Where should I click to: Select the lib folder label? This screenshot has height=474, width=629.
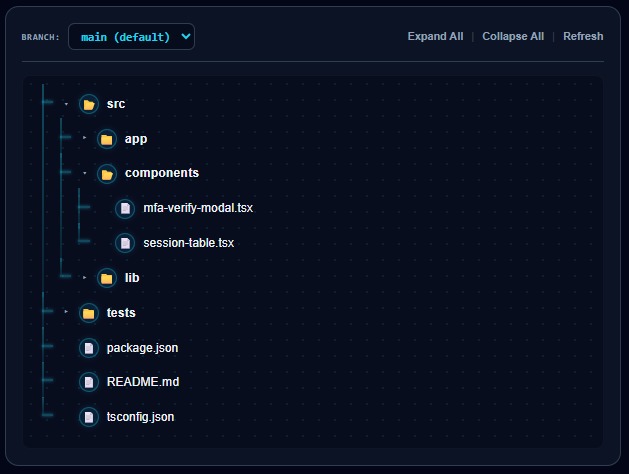(x=132, y=278)
